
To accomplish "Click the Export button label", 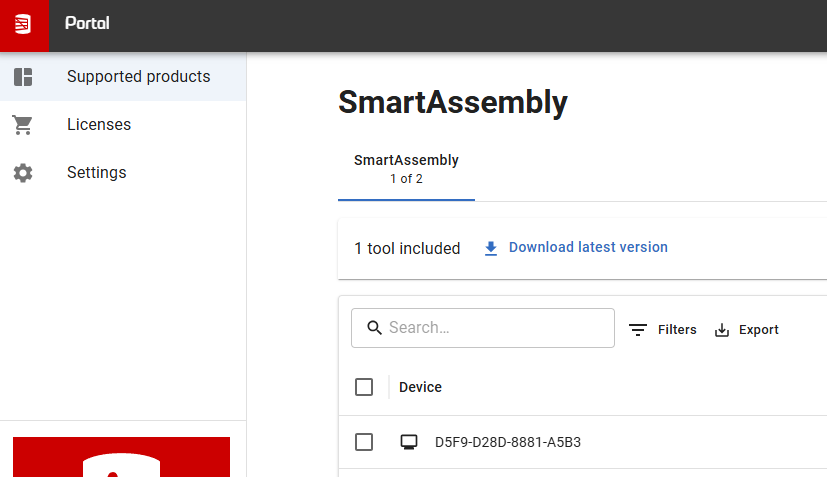I will 758,330.
